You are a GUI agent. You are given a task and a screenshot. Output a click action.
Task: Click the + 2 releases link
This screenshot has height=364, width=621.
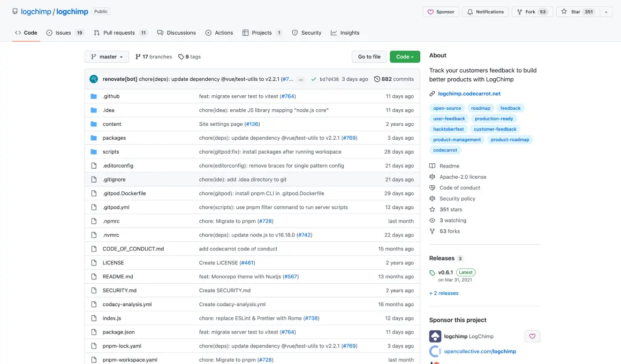[x=443, y=293]
